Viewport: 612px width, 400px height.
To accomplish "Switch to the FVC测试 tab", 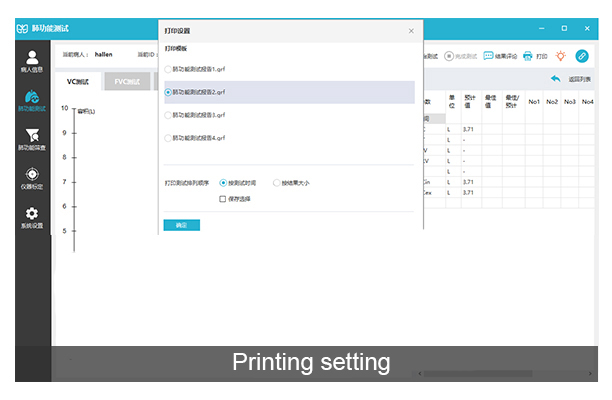I will (127, 82).
